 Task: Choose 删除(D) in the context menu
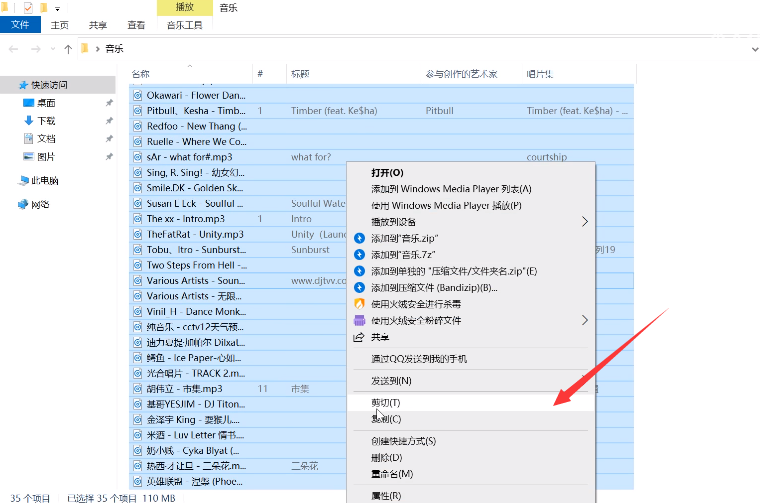(x=471, y=457)
